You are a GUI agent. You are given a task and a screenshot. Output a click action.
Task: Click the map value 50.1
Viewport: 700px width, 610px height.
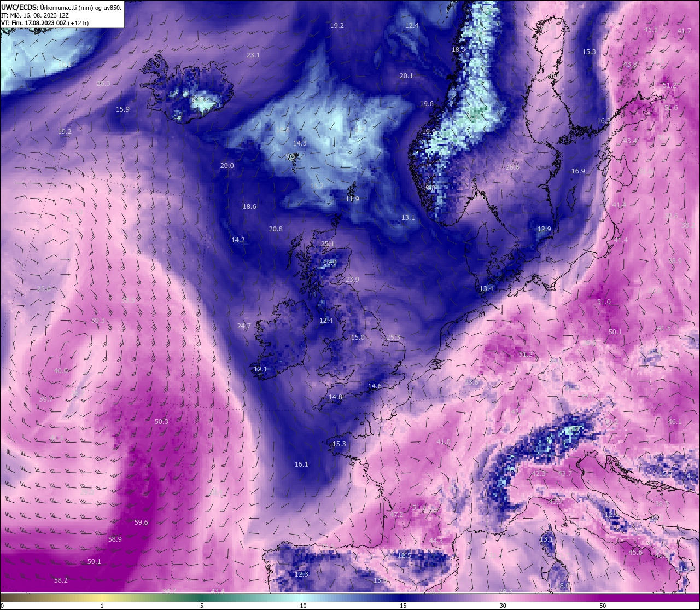(615, 332)
